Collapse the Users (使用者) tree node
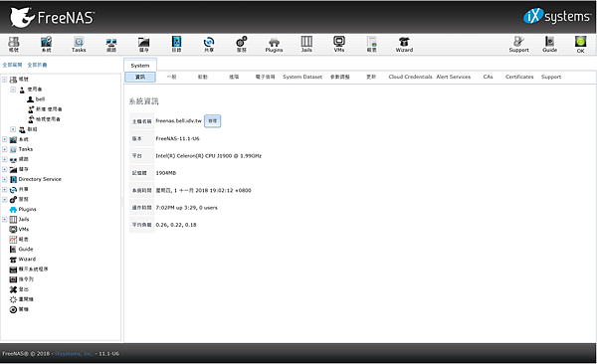Viewport: 597px width, 364px height. tap(13, 90)
